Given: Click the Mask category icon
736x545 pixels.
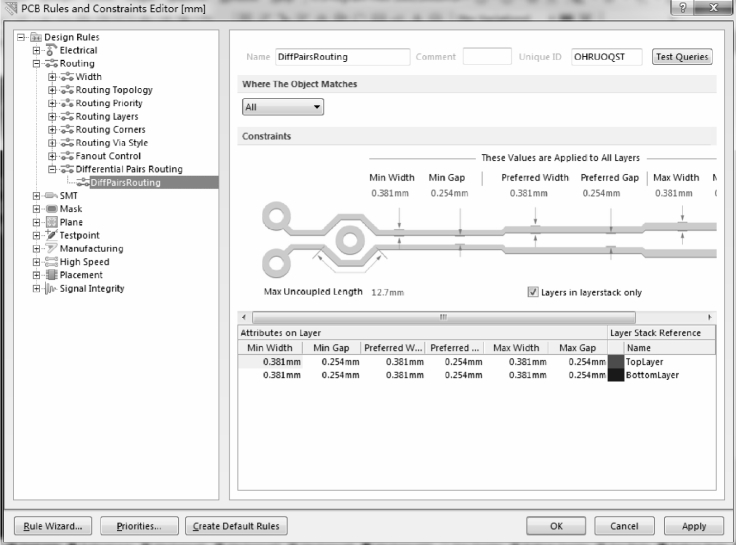Looking at the screenshot, I should (51, 209).
